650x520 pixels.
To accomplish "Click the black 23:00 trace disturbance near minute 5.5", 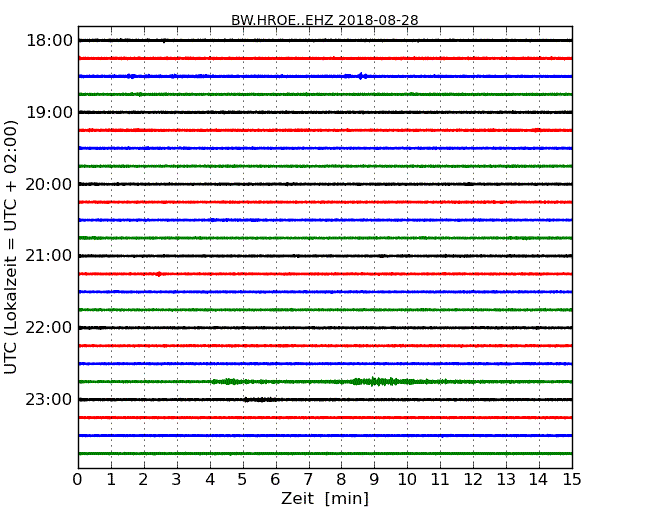I will [259, 400].
